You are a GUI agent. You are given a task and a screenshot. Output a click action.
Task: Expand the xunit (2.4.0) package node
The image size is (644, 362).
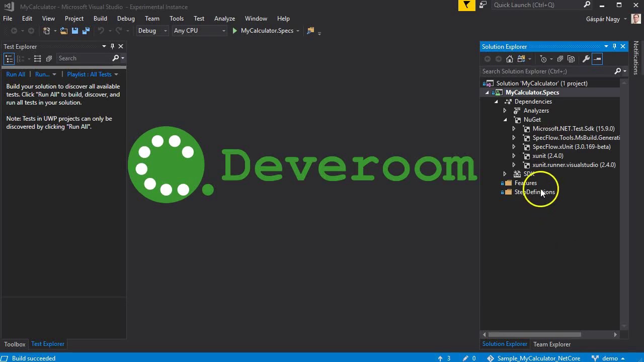pyautogui.click(x=514, y=156)
